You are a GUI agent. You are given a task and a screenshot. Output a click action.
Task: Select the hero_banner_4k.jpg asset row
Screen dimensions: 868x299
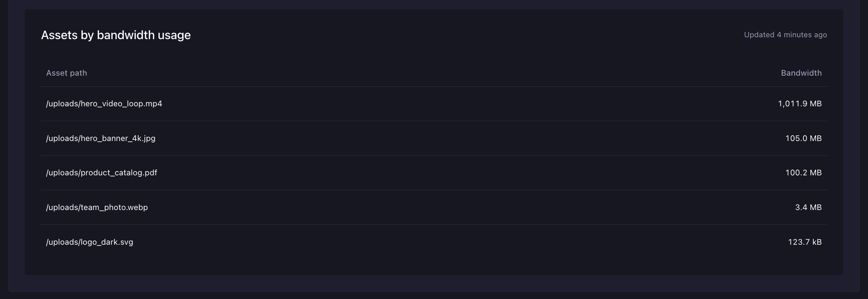coord(434,138)
